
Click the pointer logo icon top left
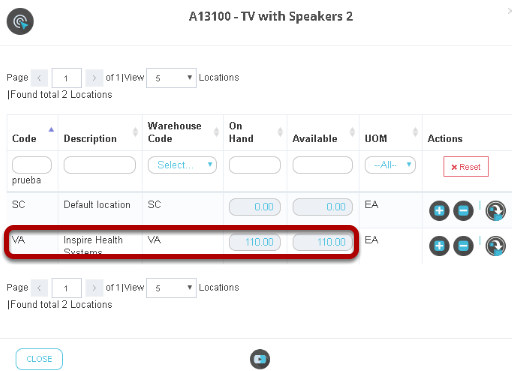pos(20,22)
